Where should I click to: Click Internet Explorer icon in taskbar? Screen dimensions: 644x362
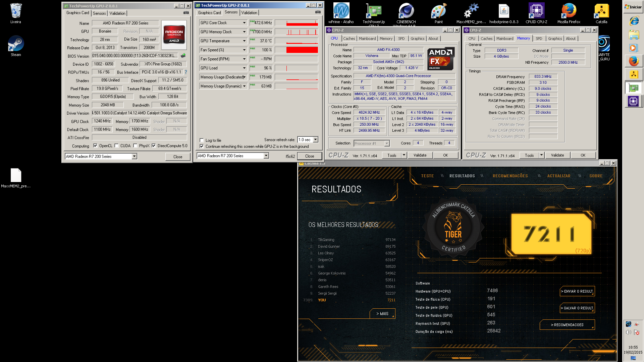tap(634, 21)
